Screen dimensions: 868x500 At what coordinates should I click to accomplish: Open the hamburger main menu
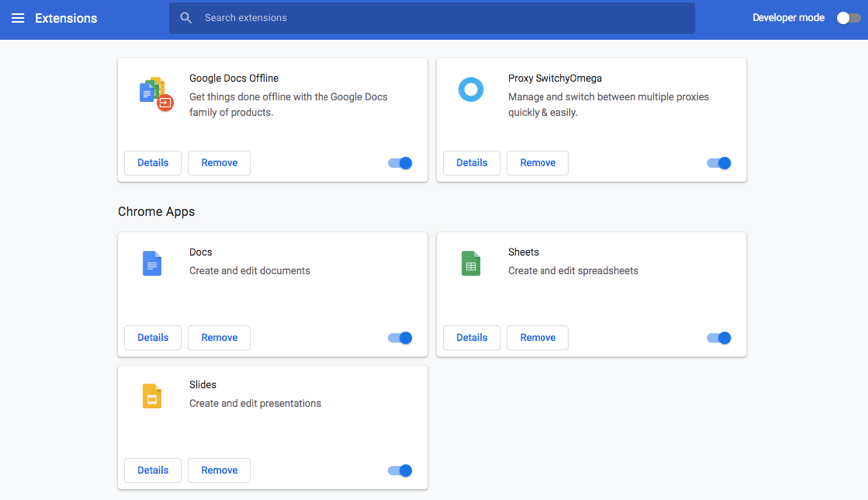click(x=17, y=18)
